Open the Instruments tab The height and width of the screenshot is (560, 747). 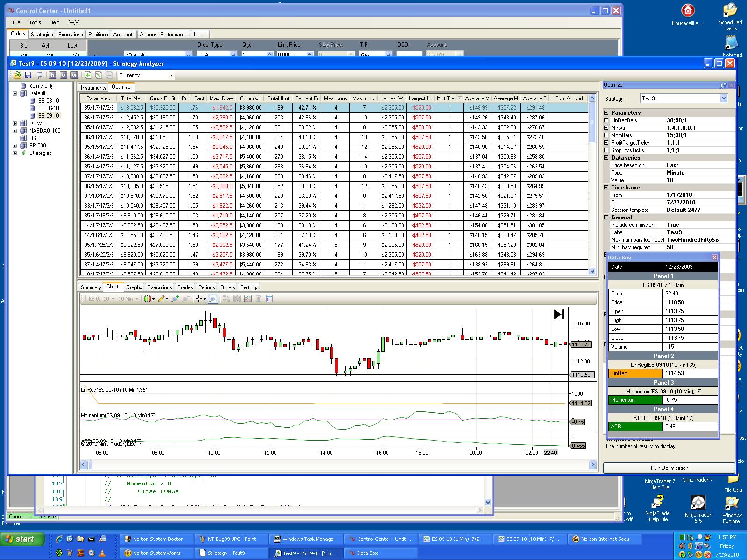point(93,87)
